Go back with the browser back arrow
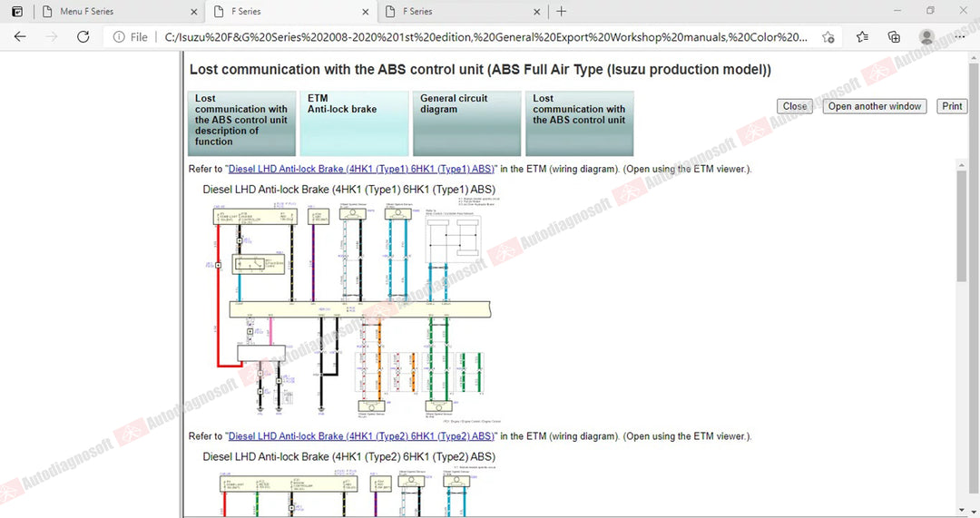This screenshot has height=518, width=980. (x=20, y=37)
